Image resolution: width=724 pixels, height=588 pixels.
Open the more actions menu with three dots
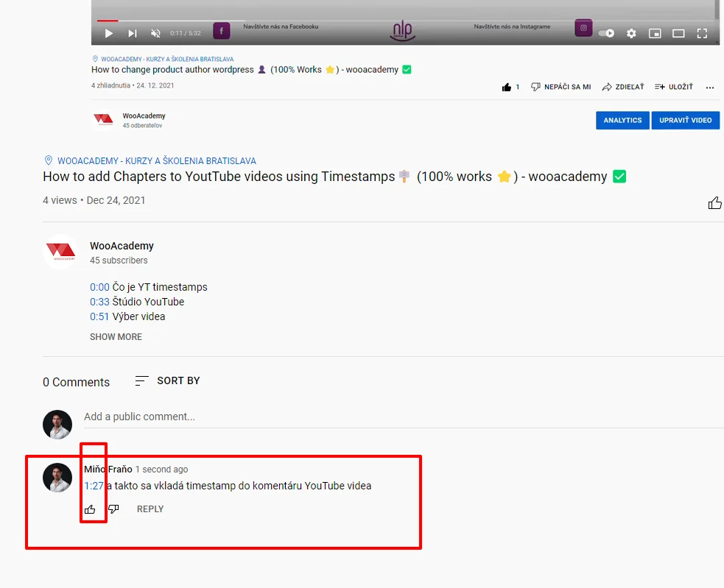[x=709, y=87]
